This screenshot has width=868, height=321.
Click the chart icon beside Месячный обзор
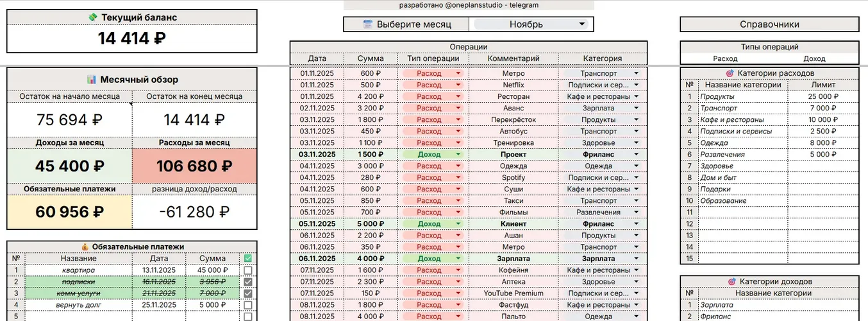[91, 80]
